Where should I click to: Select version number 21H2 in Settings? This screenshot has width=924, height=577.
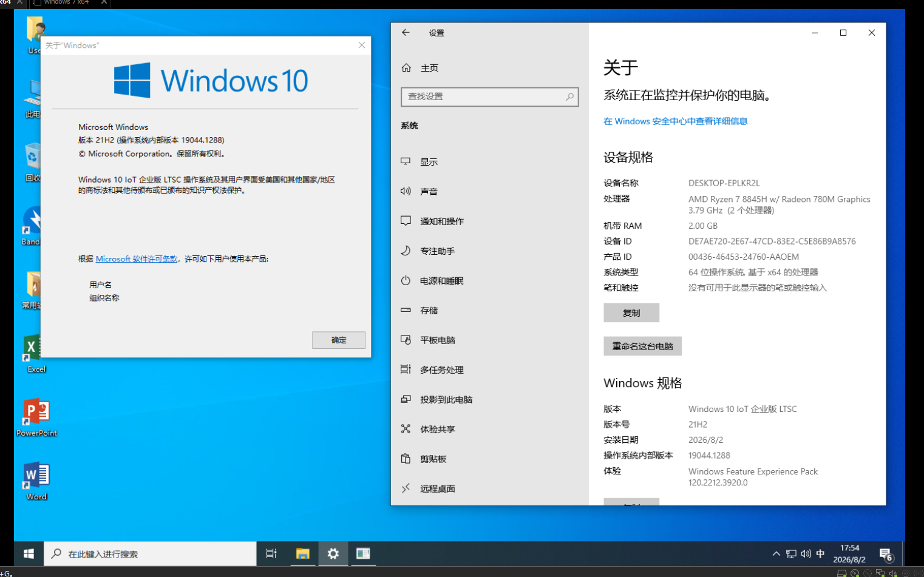(x=698, y=425)
